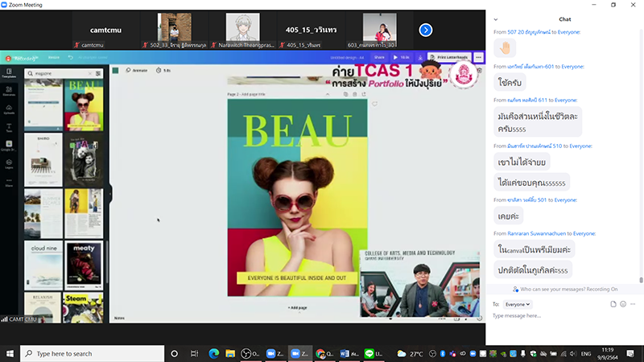This screenshot has height=362, width=644.
Task: Open the notification center icon
Action: [x=630, y=353]
